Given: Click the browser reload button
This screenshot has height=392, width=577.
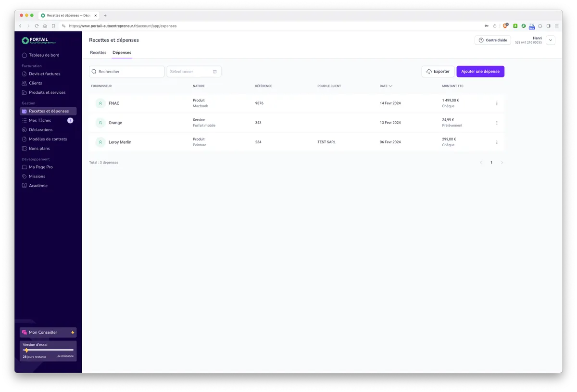Looking at the screenshot, I should tap(37, 26).
